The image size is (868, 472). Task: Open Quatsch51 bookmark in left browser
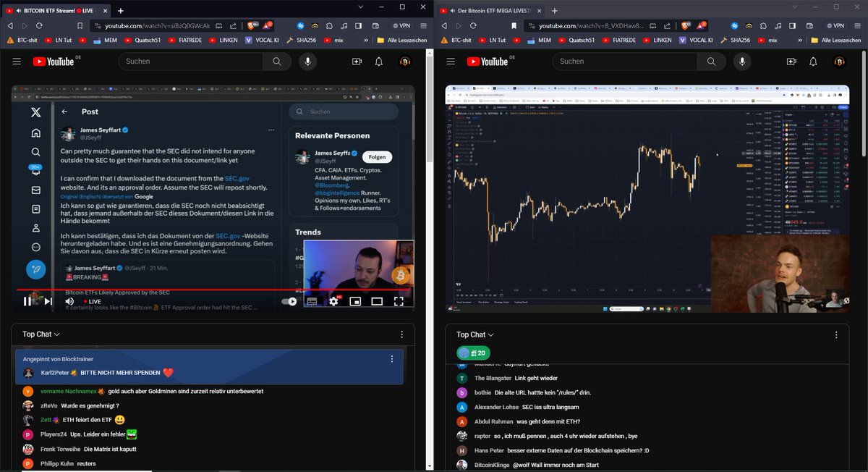[x=142, y=41]
